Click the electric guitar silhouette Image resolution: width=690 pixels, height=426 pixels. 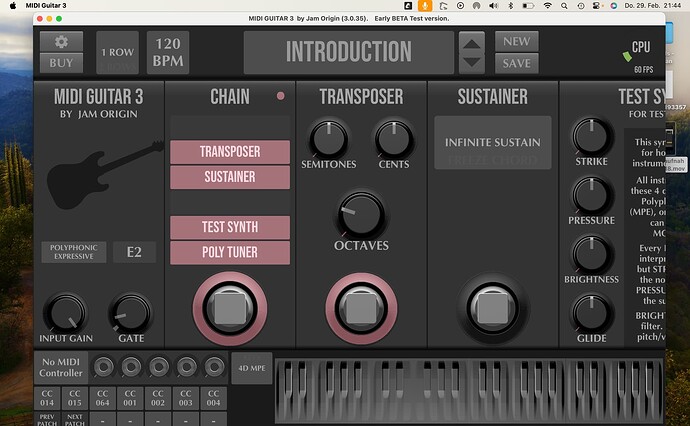tap(105, 174)
